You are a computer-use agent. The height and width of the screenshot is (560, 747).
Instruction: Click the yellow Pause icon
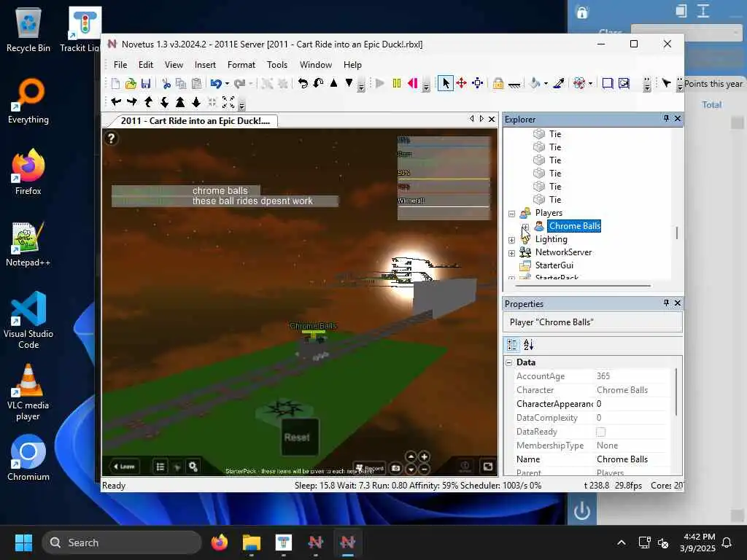pos(396,84)
